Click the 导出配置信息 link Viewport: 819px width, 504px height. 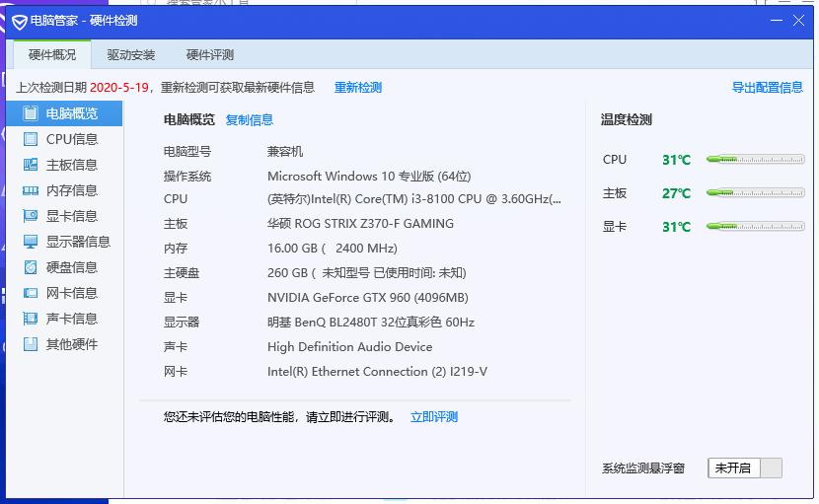(768, 87)
